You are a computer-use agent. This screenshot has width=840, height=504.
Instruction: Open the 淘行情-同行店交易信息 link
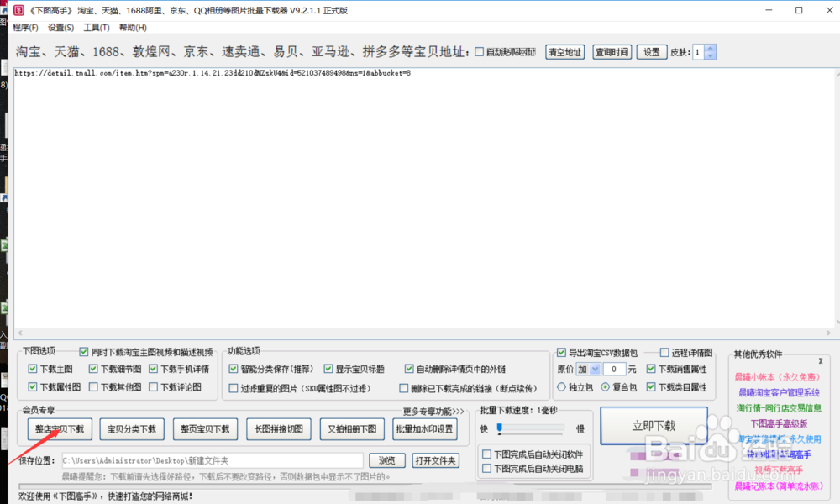point(779,408)
